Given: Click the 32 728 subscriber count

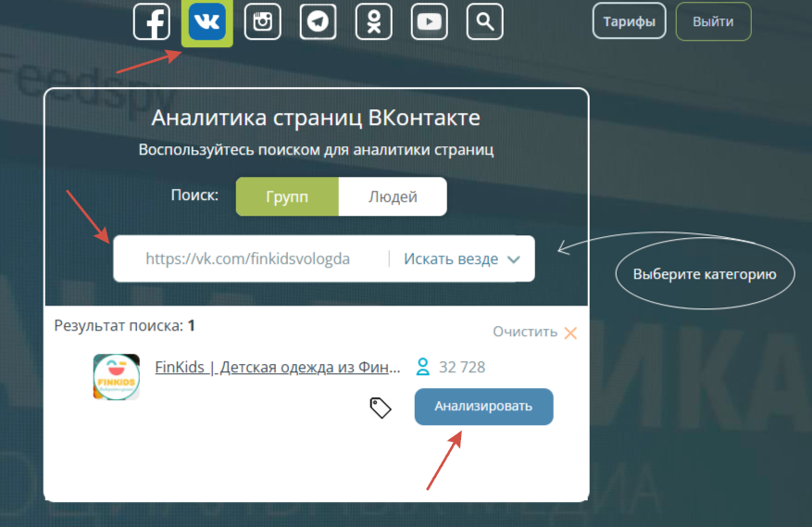Looking at the screenshot, I should tap(462, 367).
